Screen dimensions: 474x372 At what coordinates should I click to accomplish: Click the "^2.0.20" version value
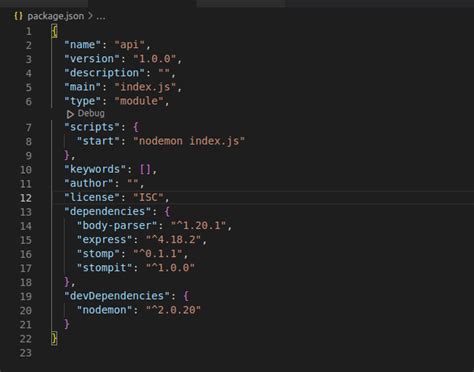click(173, 310)
